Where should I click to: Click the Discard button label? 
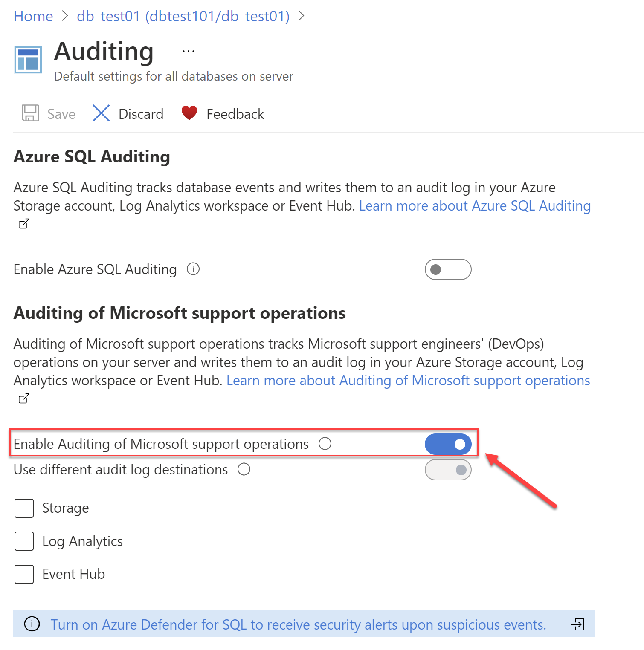(x=141, y=114)
